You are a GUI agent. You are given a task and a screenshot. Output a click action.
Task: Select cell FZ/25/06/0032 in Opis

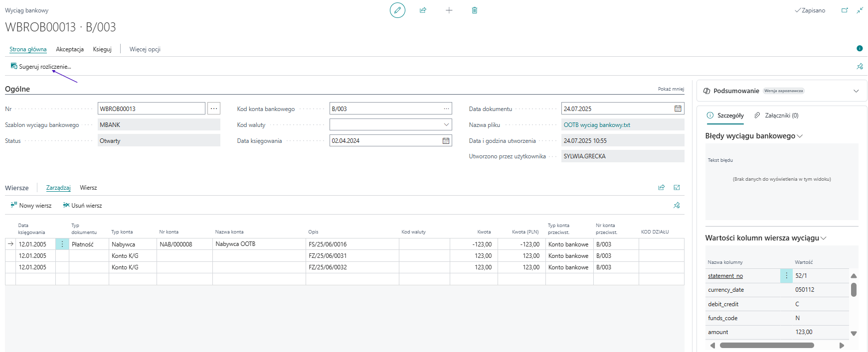click(352, 267)
